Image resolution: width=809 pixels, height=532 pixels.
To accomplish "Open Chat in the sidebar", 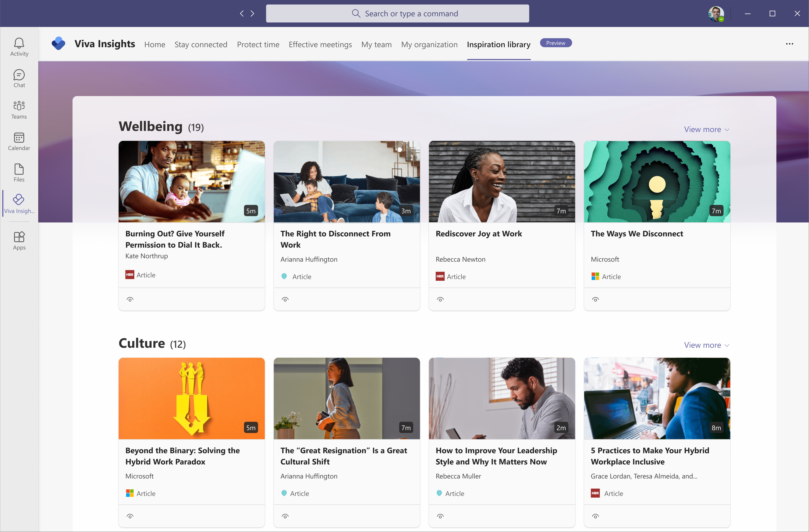I will pos(19,79).
